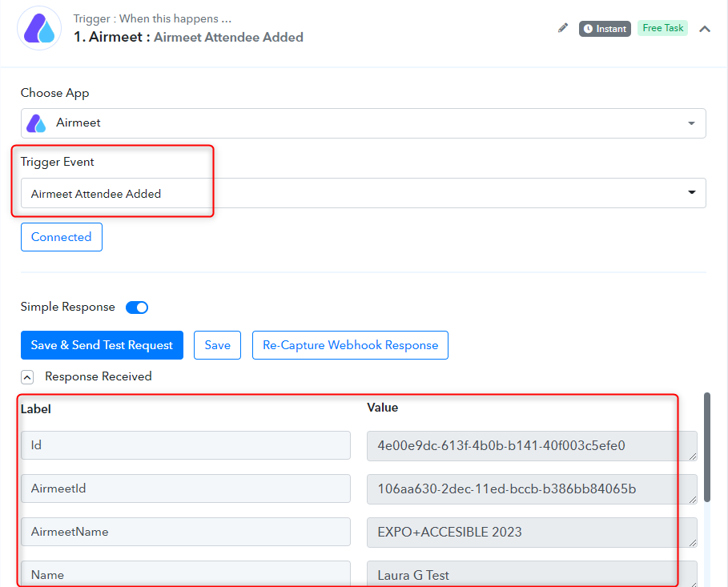Click the response list scrollbar
This screenshot has width=728, height=587.
coord(707,447)
